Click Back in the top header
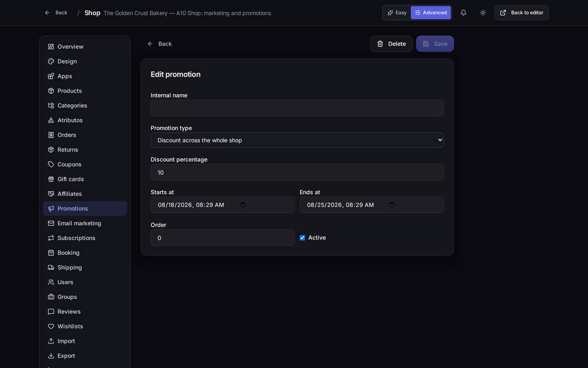Image resolution: width=588 pixels, height=368 pixels. click(56, 13)
